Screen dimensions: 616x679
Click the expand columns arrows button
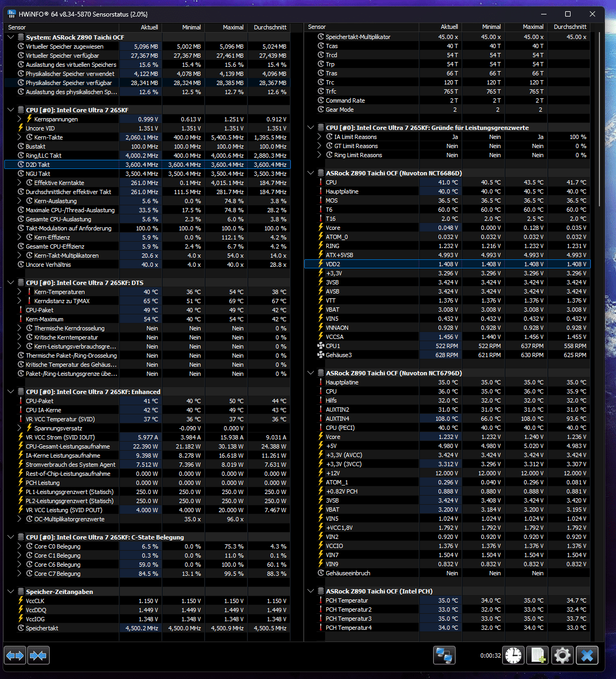tap(15, 655)
